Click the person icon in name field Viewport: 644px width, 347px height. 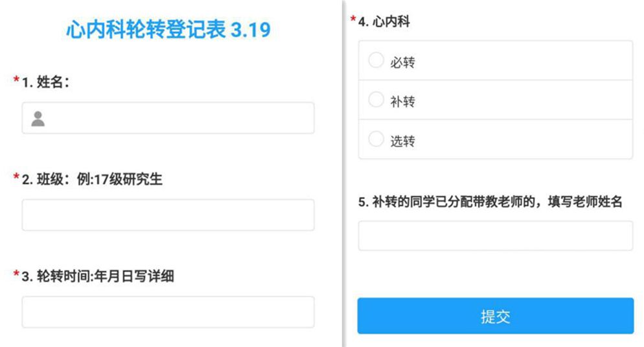pyautogui.click(x=38, y=119)
